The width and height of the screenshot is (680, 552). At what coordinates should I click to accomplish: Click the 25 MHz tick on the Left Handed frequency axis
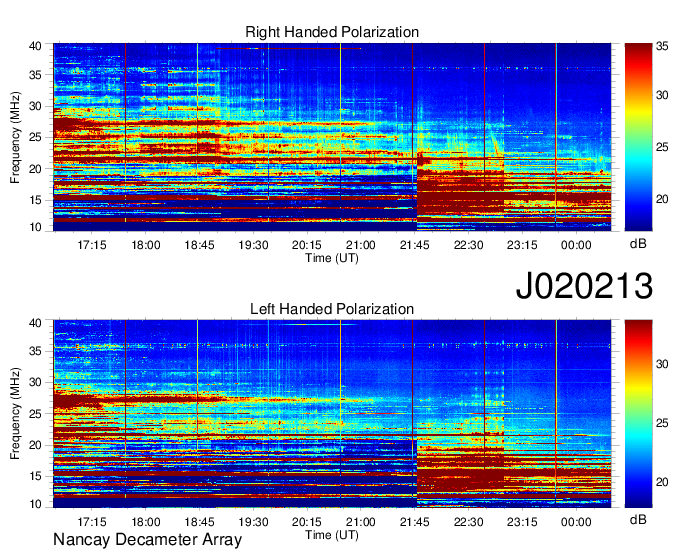pos(35,414)
